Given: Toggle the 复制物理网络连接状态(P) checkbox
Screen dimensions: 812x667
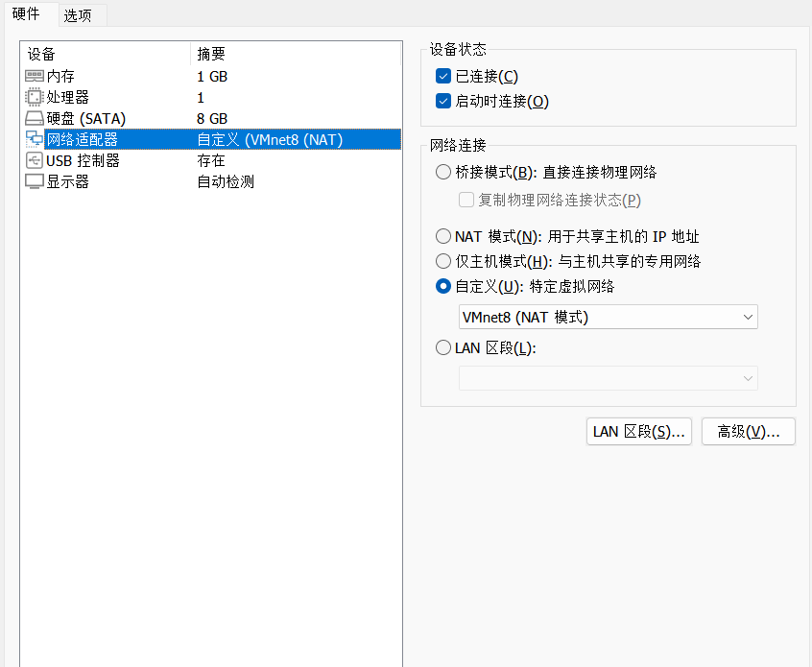Looking at the screenshot, I should (466, 200).
